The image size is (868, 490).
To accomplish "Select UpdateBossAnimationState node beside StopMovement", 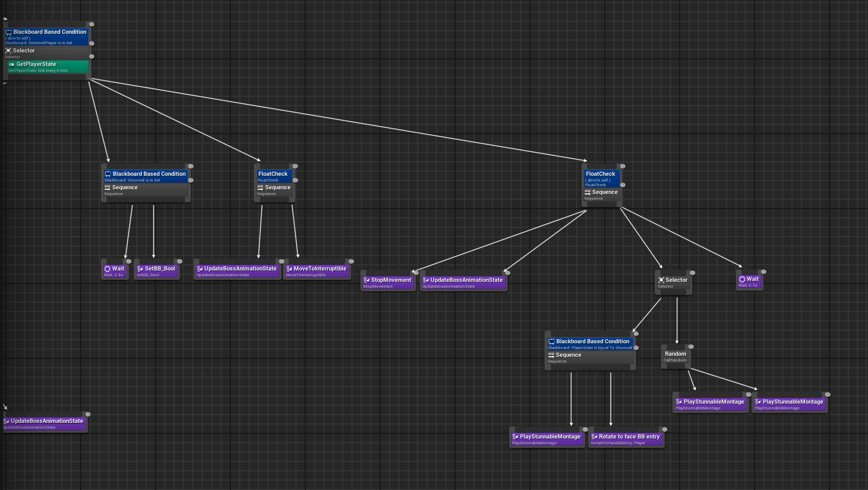I will tap(463, 282).
